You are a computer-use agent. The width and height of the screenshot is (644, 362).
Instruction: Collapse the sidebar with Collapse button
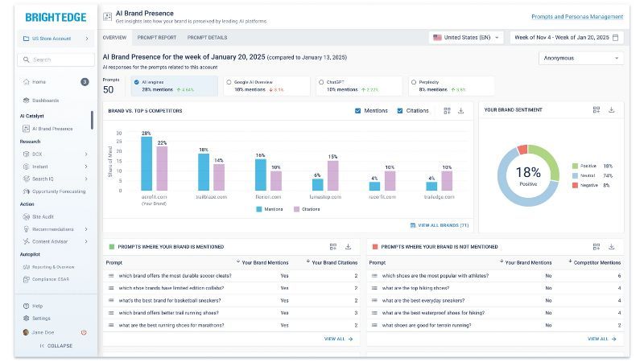[x=56, y=346]
